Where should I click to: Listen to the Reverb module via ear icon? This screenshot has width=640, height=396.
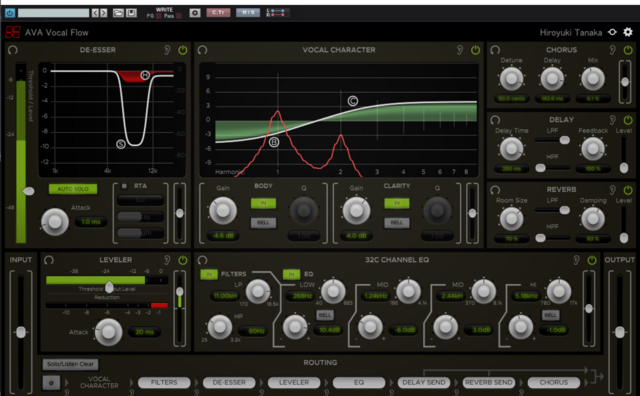(612, 190)
